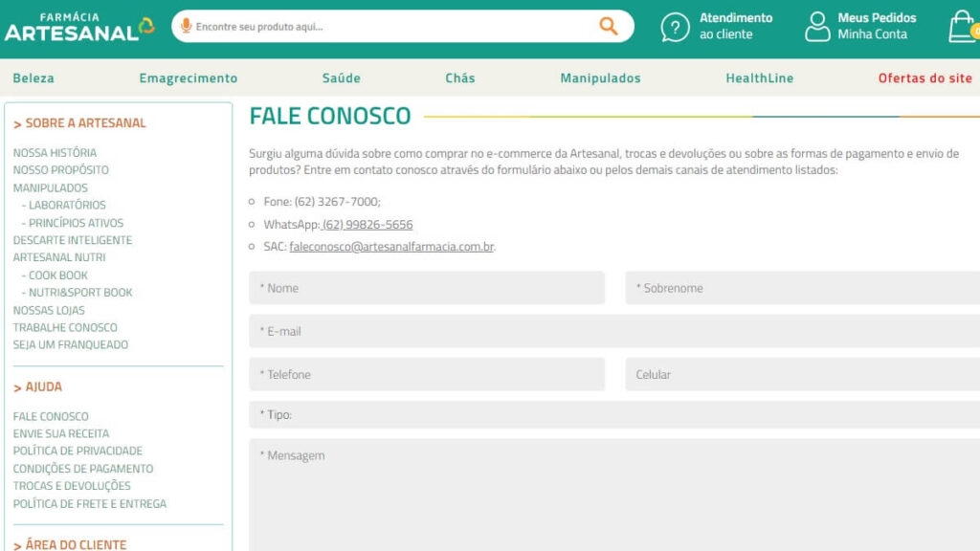Viewport: 980px width, 551px height.
Task: Click the Área do Cliente heading
Action: click(x=70, y=544)
